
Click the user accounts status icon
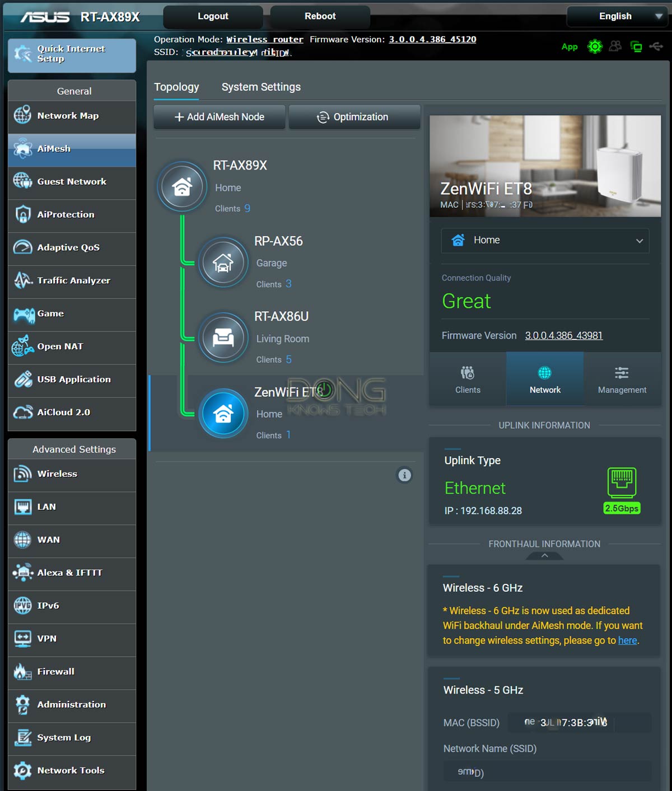pos(615,46)
